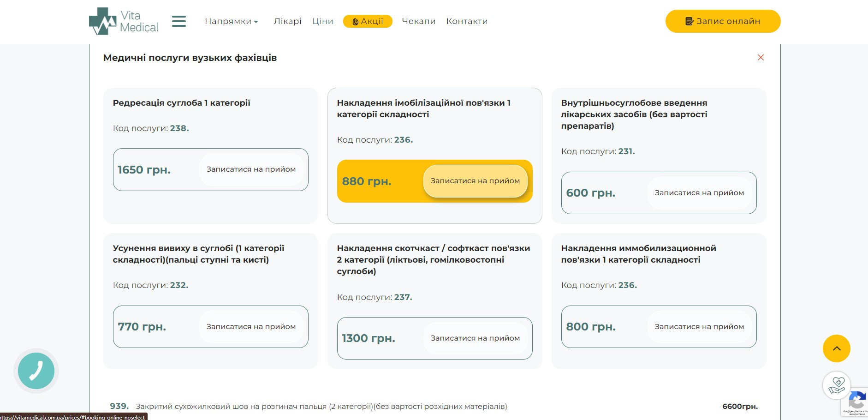Expand the Напрямки dropdown menu
The width and height of the screenshot is (868, 420).
tap(232, 21)
